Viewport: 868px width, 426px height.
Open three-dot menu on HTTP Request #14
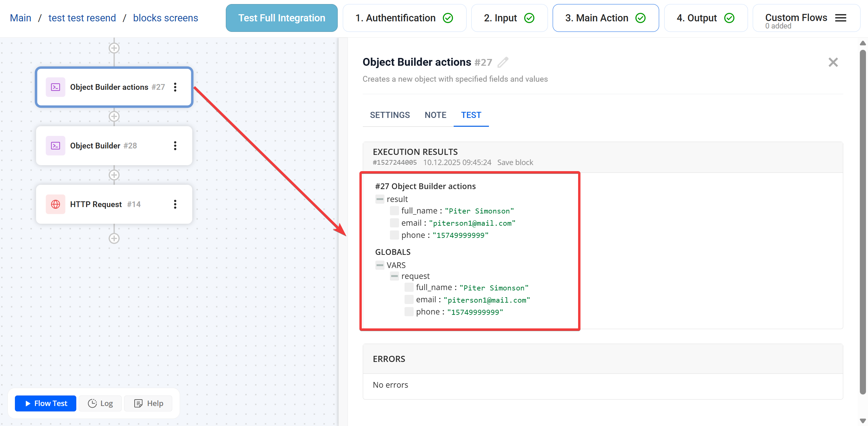tap(175, 204)
